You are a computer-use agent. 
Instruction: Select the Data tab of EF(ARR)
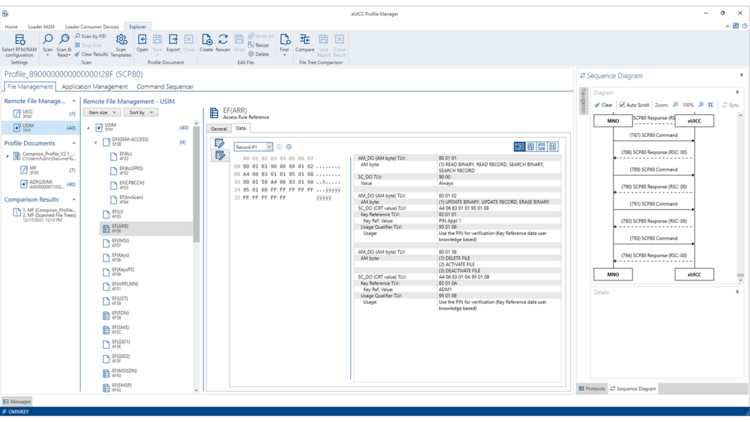241,128
